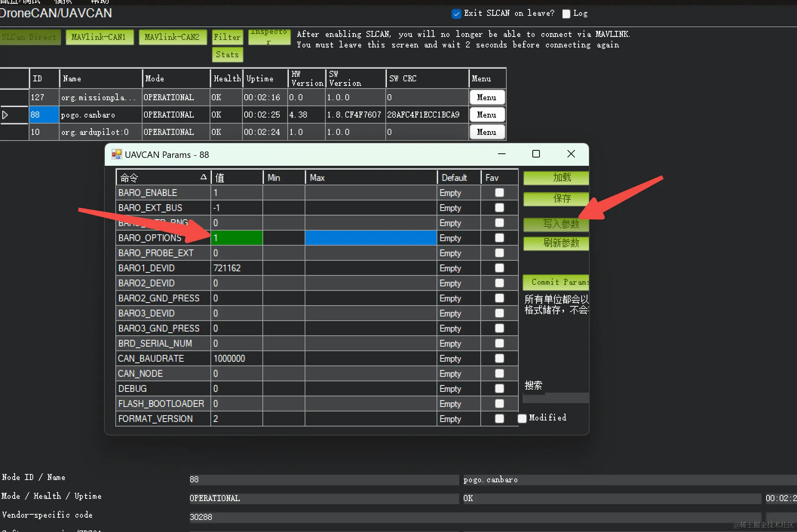Open the Menu for node 127 org.missionplanner
This screenshot has height=532, width=797.
(486, 97)
